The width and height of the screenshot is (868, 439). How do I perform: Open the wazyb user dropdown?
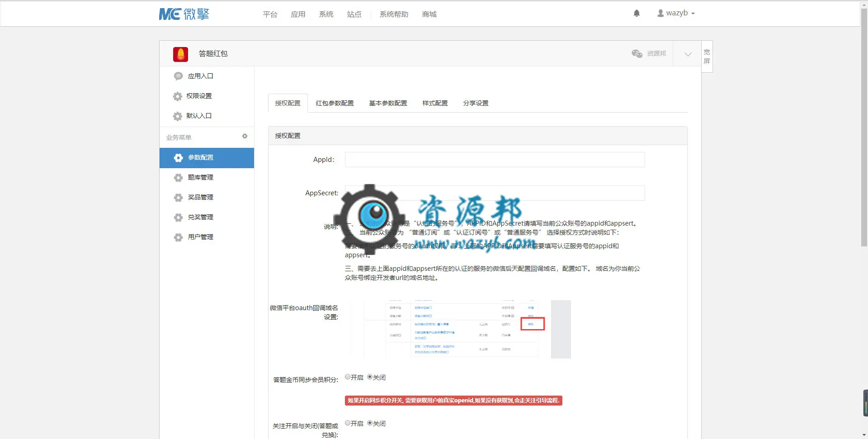(676, 13)
